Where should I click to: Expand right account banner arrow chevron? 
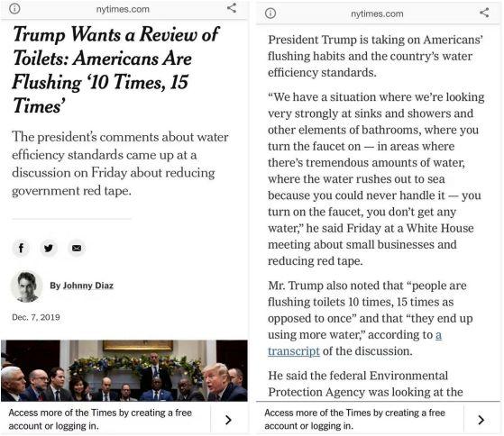coord(481,420)
